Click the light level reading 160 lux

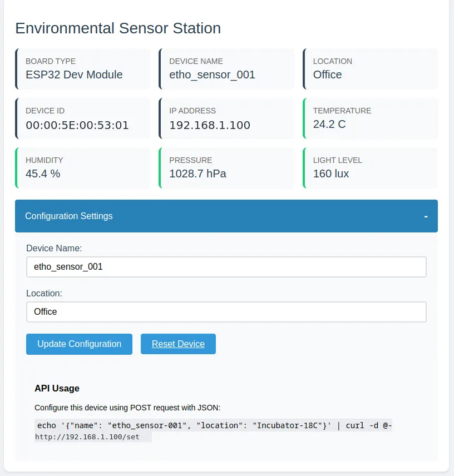pos(331,173)
